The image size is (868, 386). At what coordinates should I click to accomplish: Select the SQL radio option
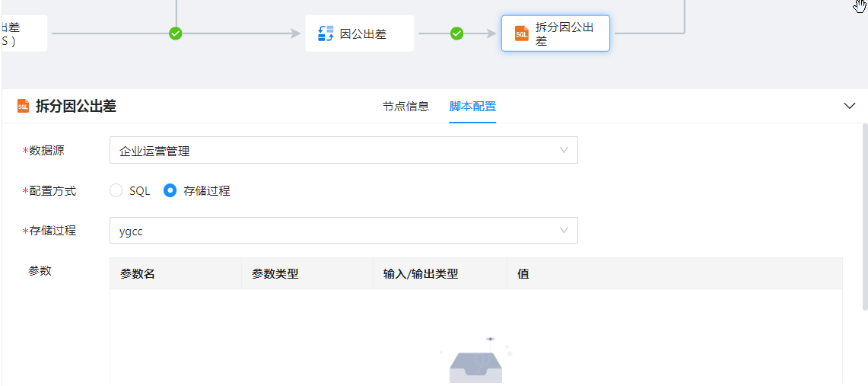coord(116,191)
